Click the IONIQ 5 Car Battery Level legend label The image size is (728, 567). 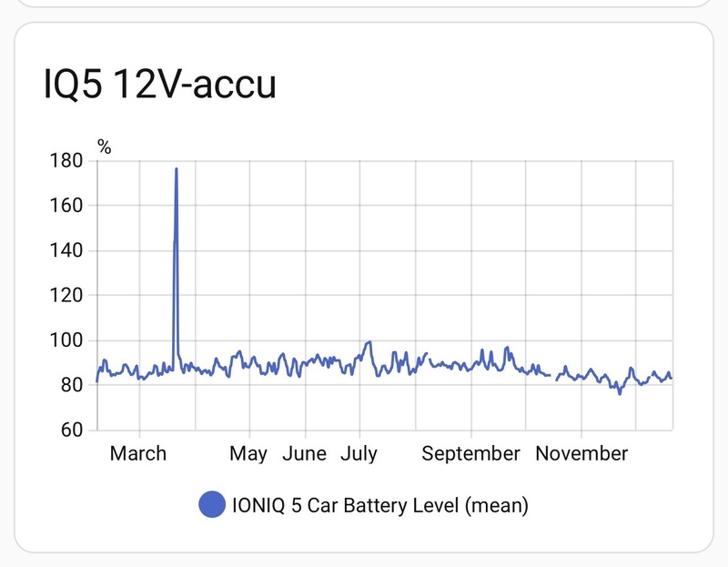(x=381, y=503)
